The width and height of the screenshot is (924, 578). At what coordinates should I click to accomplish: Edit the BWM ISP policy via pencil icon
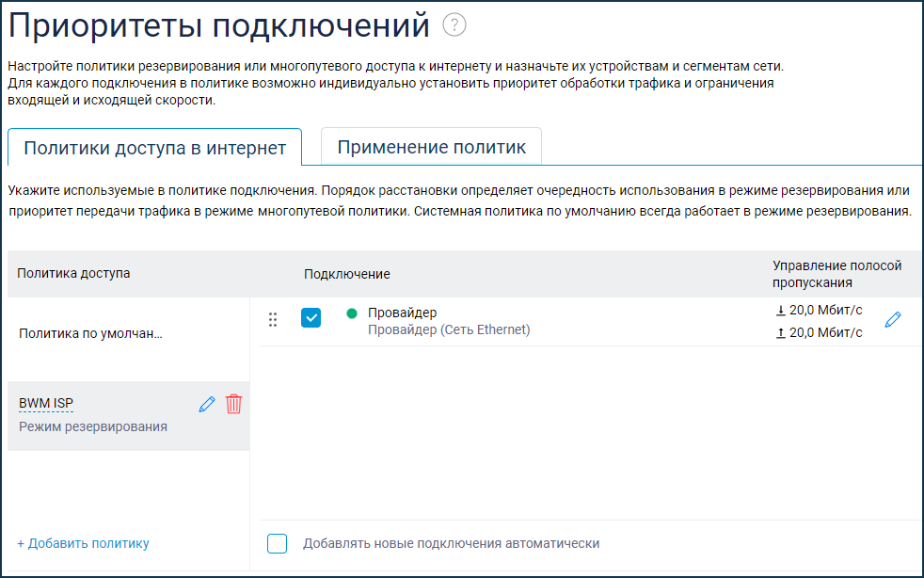[207, 404]
